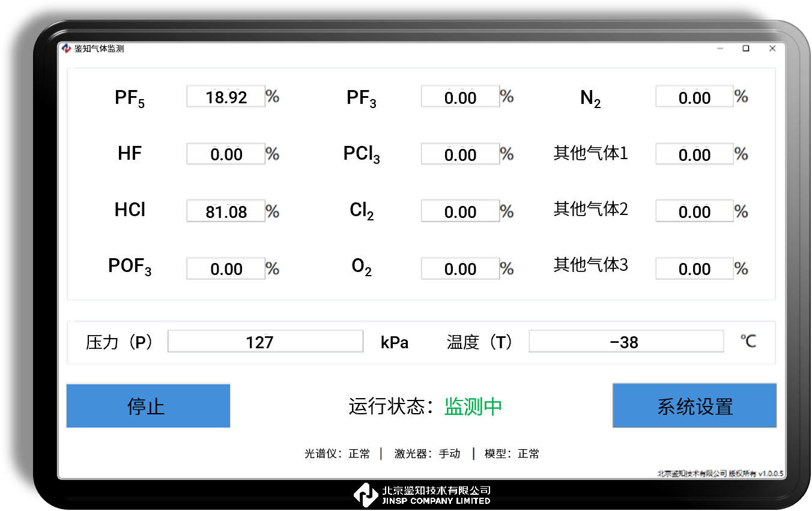Click the N2 concentration field
The image size is (812, 511).
tap(694, 97)
